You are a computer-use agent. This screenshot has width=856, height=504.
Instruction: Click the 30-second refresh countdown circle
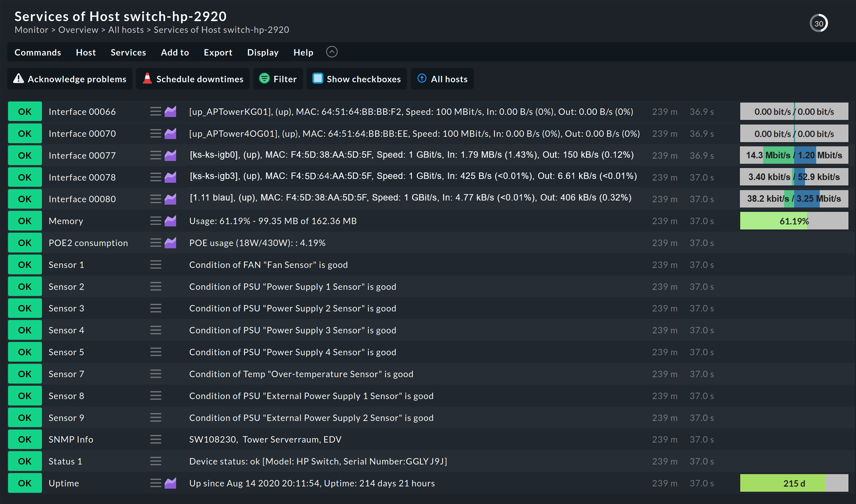pyautogui.click(x=819, y=23)
